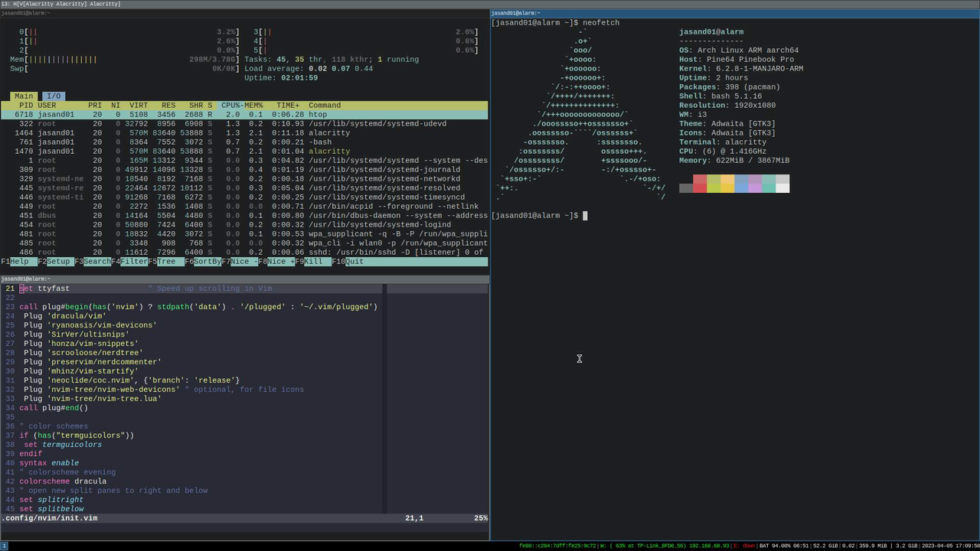Open the F6 SortBy menu in htop

click(x=203, y=261)
